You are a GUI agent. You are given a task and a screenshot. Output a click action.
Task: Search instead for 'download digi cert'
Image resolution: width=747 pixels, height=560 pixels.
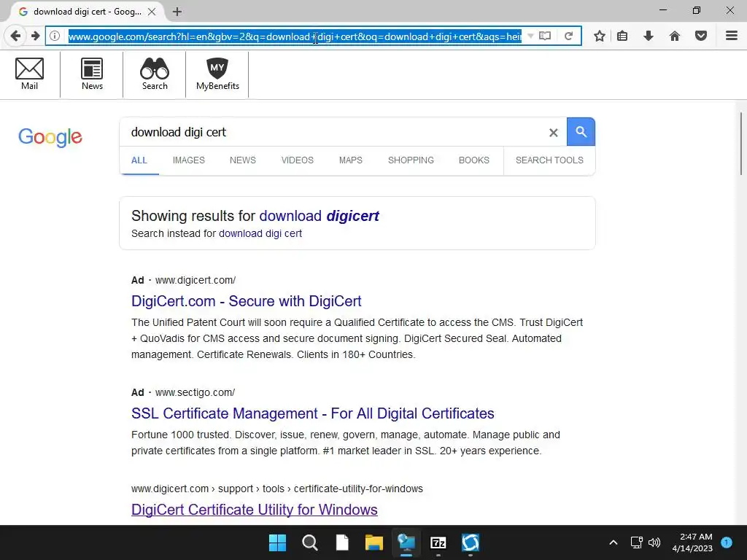pyautogui.click(x=260, y=234)
